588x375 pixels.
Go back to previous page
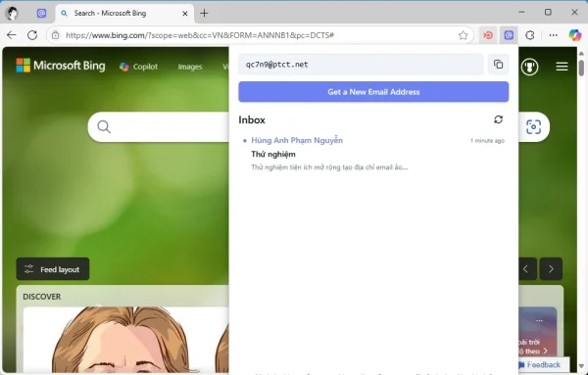pyautogui.click(x=12, y=35)
